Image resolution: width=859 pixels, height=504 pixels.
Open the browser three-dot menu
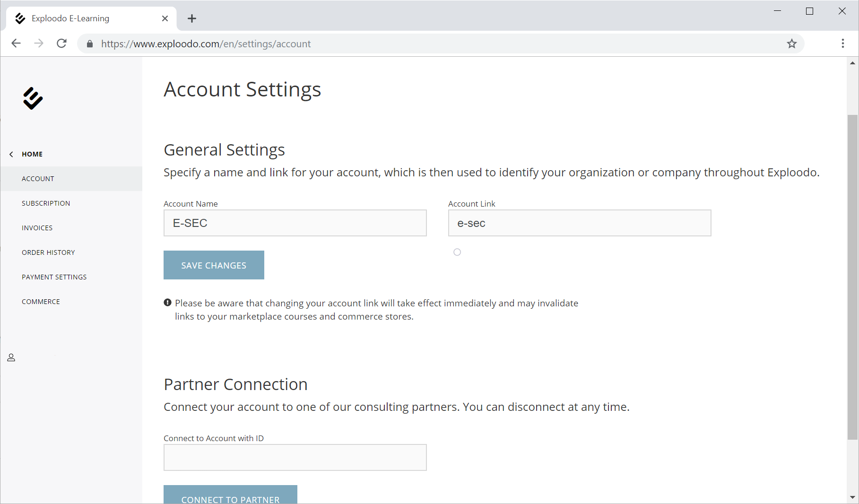point(842,44)
